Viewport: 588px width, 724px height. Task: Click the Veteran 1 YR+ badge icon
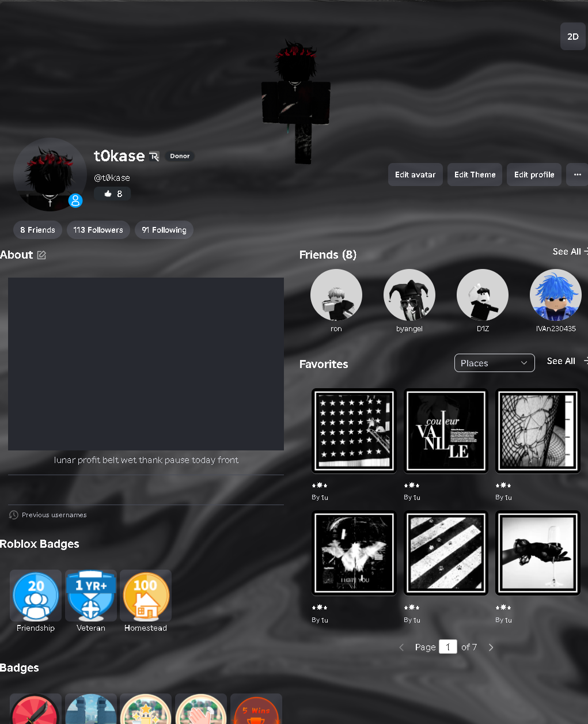(91, 596)
